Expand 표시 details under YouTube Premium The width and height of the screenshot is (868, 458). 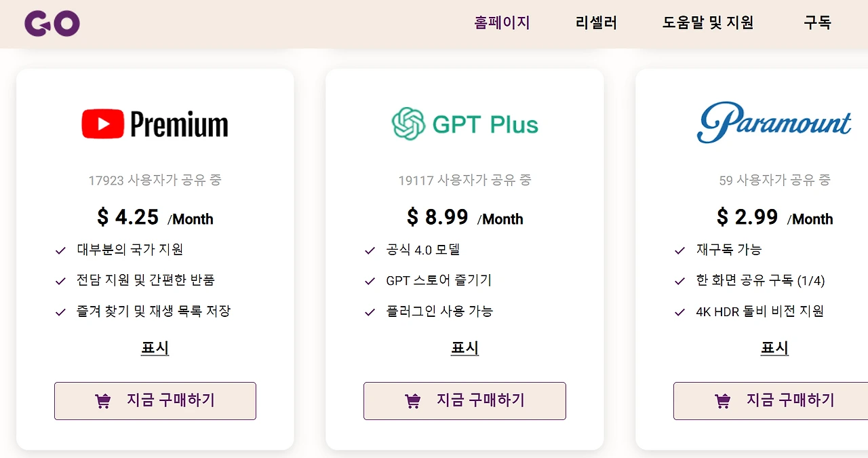(x=155, y=348)
